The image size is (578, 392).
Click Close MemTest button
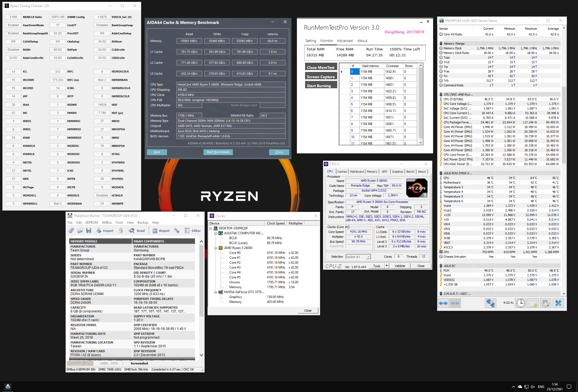coord(321,67)
